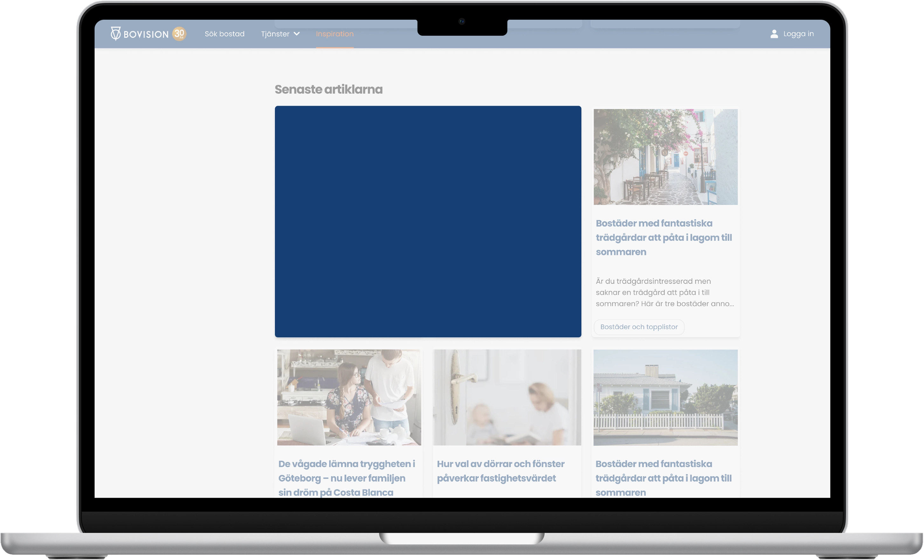
Task: Open top-right Bostäder med fantastiska trädgårdar headline
Action: point(664,238)
